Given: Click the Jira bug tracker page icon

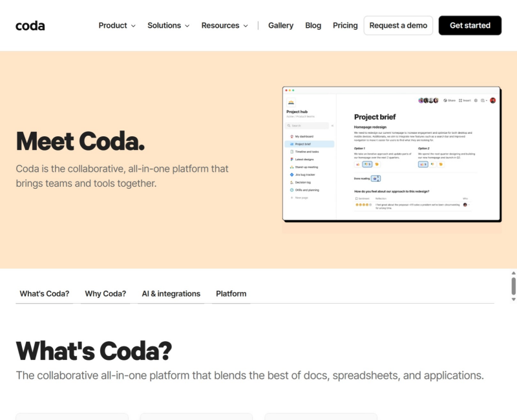Looking at the screenshot, I should 292,174.
